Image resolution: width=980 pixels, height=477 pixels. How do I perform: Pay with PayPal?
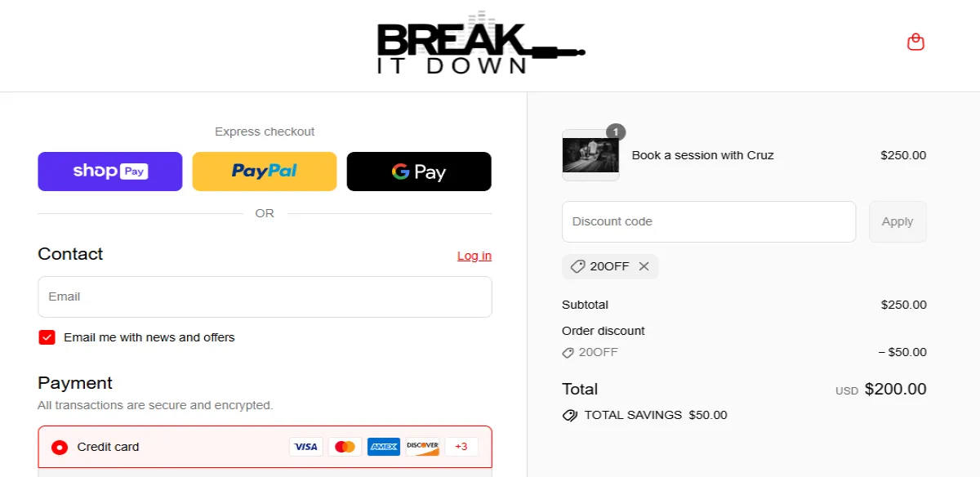coord(264,171)
